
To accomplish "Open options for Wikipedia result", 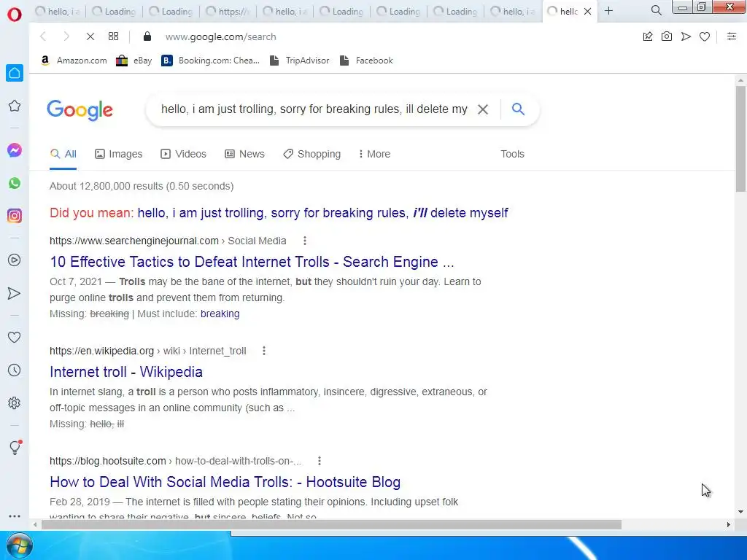I will pyautogui.click(x=264, y=351).
